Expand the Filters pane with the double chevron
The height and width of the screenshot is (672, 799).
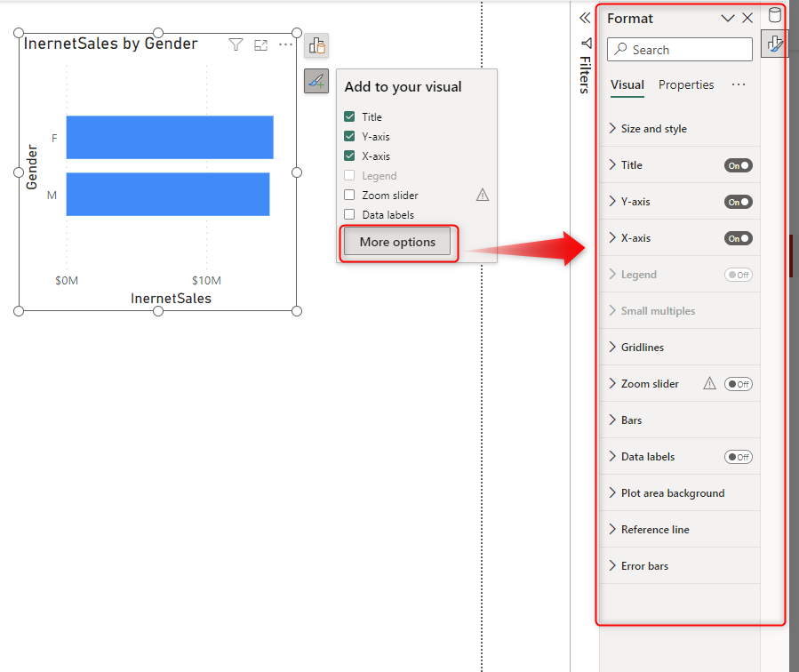pyautogui.click(x=585, y=18)
